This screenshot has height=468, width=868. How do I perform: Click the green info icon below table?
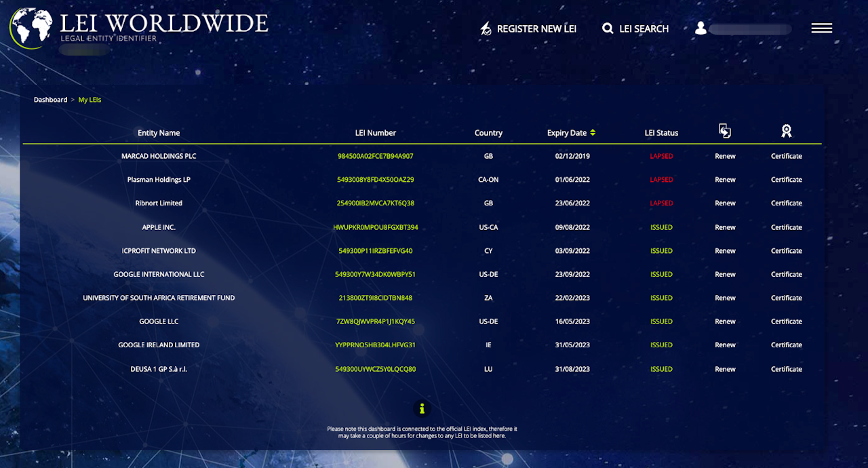click(x=422, y=408)
